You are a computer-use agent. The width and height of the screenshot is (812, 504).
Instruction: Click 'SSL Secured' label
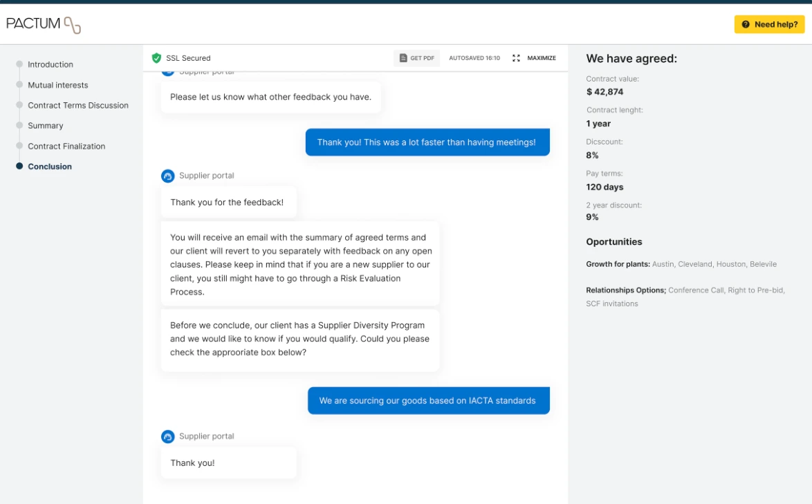pyautogui.click(x=188, y=58)
